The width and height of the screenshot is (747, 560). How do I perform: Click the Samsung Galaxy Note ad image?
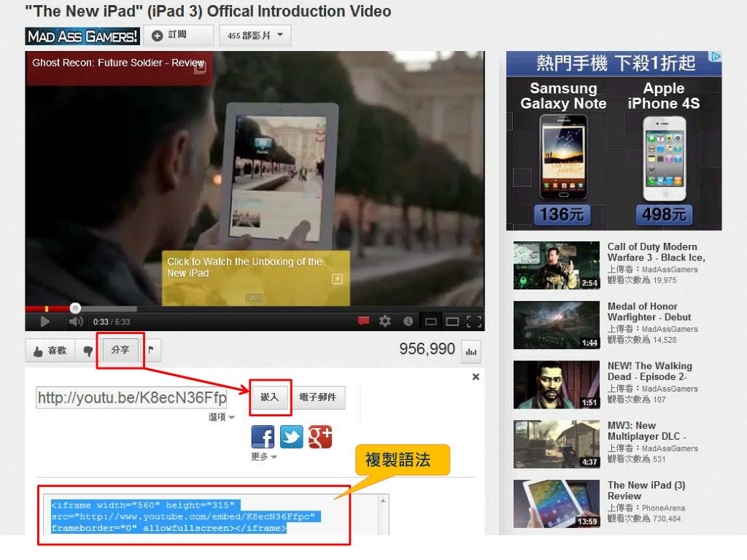(x=563, y=157)
